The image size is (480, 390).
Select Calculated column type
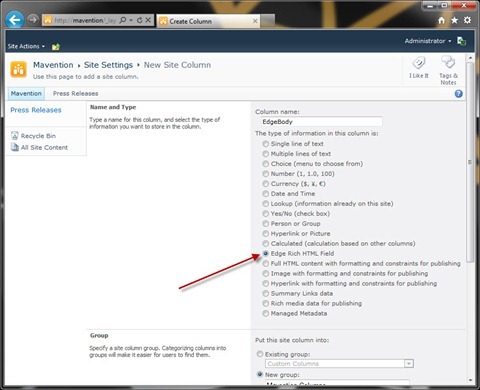(x=265, y=244)
